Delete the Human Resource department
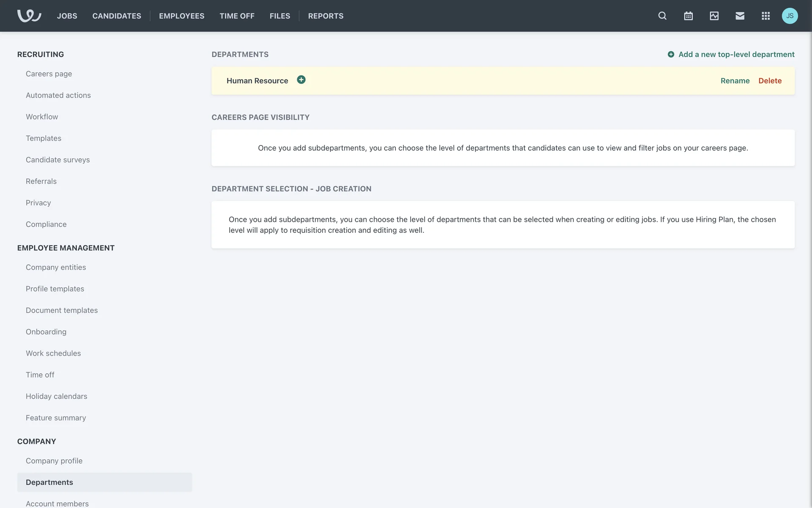 coord(770,80)
